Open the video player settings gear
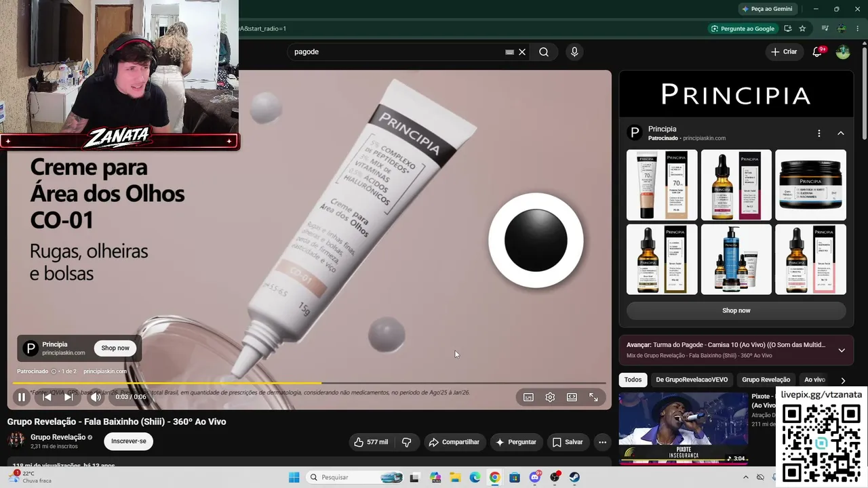The width and height of the screenshot is (868, 488). [x=550, y=397]
